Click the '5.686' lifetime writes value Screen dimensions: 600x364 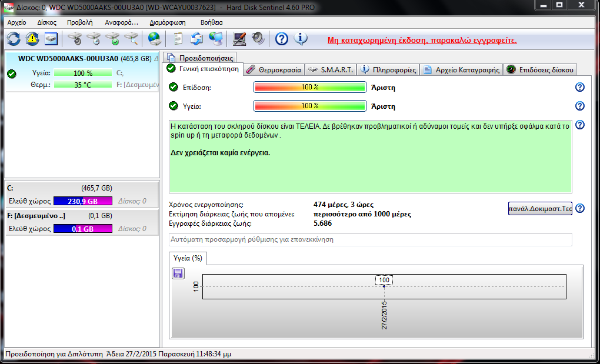pos(322,223)
